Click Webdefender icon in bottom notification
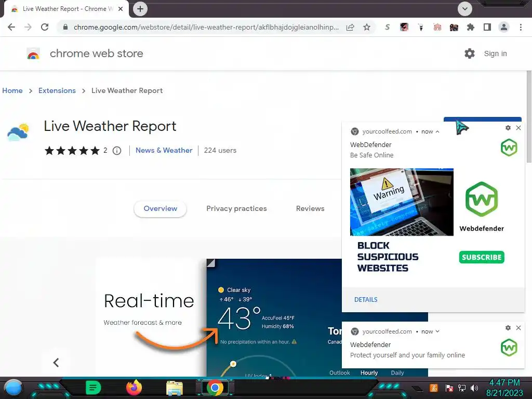The width and height of the screenshot is (532, 399). [509, 348]
